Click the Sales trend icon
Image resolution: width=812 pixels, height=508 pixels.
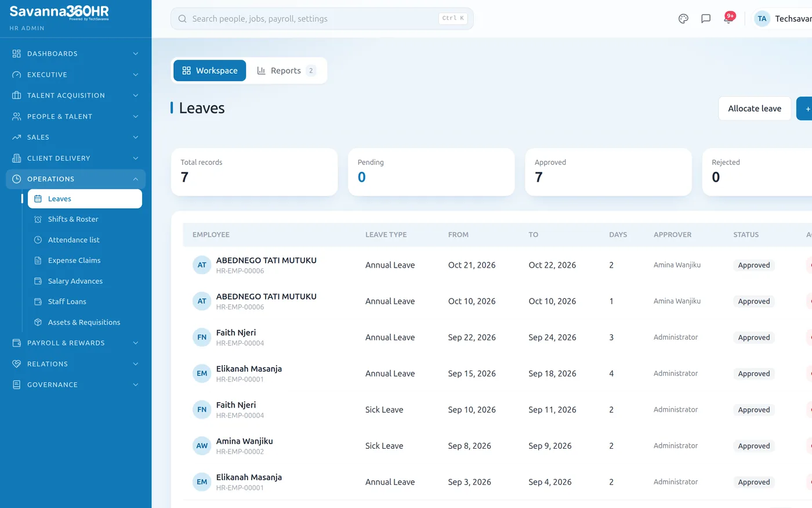16,137
